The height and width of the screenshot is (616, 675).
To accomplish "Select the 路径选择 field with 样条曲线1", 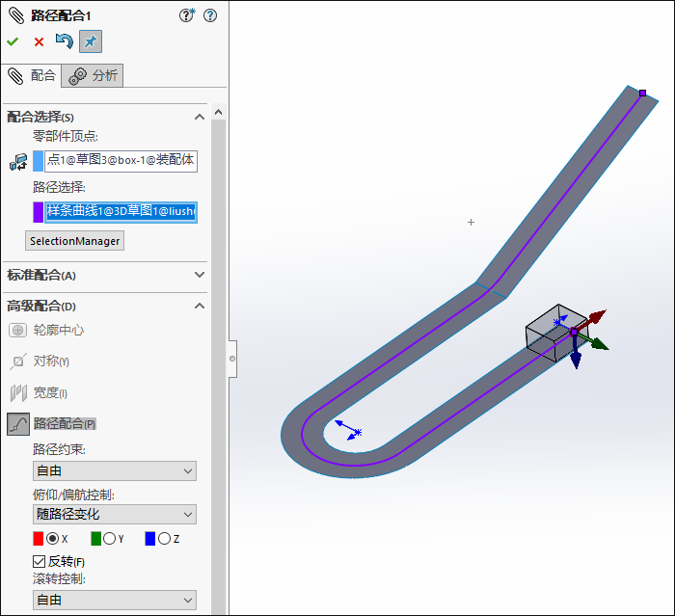I will tap(121, 212).
